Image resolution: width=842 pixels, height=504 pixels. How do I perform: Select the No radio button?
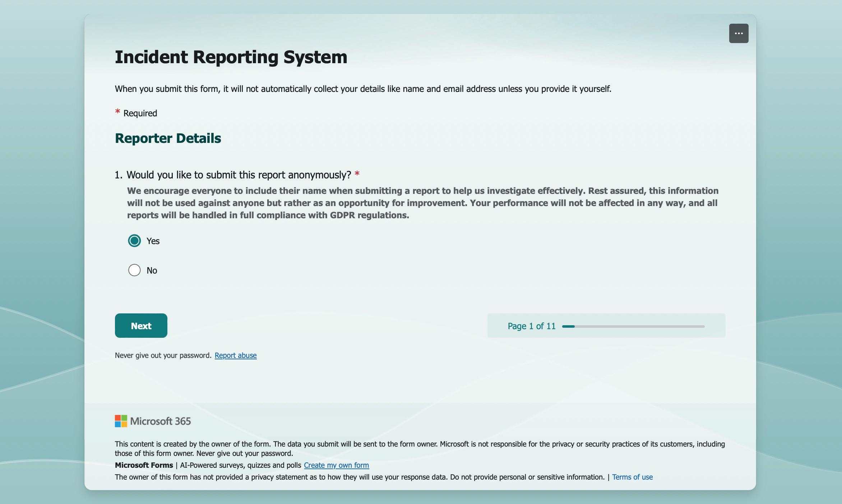tap(134, 270)
